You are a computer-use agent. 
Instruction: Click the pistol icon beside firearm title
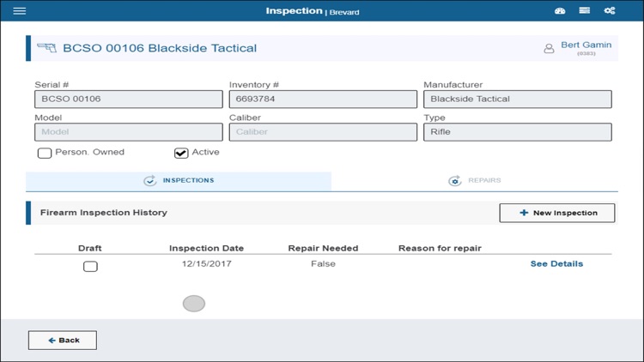pos(46,48)
